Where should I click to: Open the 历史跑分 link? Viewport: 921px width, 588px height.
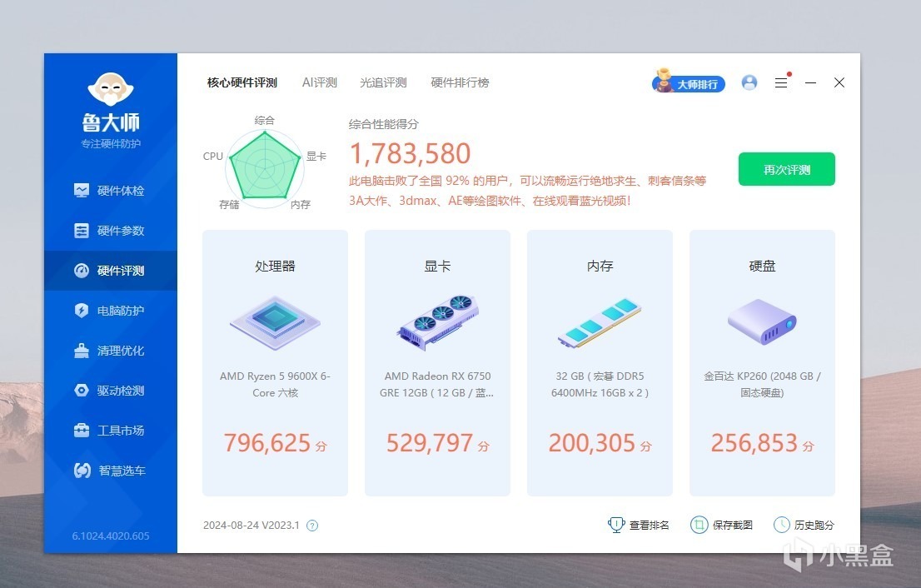tap(814, 526)
